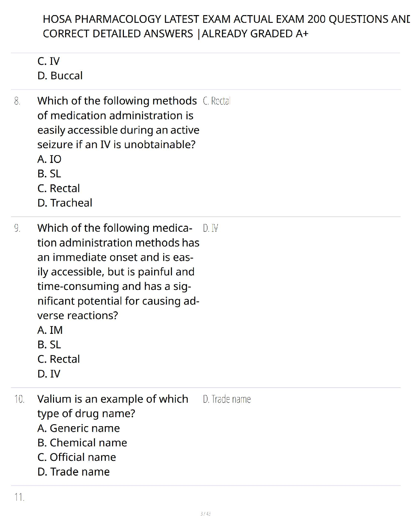411x532 pixels.
Task: Click the "D. IV" answer beside question 9
Action: pyautogui.click(x=211, y=228)
